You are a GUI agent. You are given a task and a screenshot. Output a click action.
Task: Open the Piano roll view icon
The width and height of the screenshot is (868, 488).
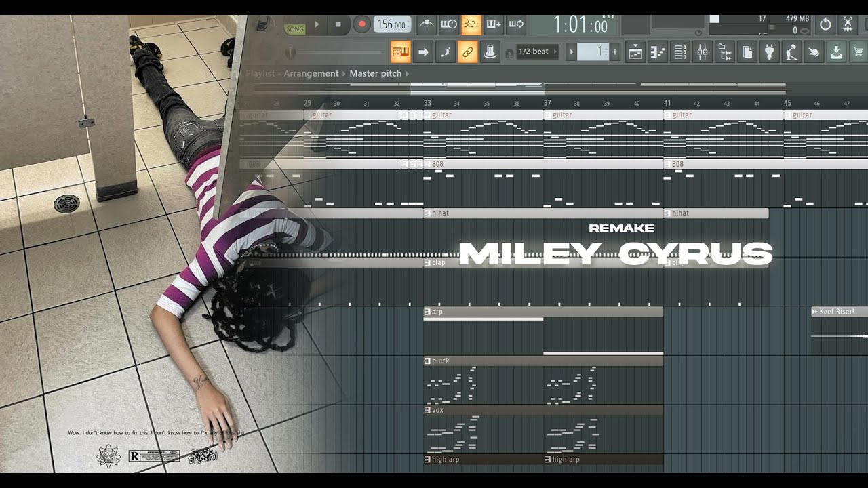658,52
